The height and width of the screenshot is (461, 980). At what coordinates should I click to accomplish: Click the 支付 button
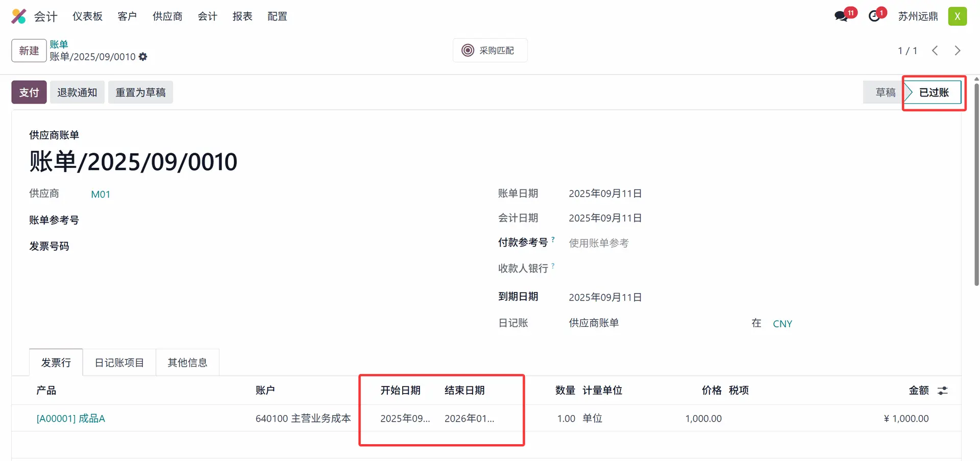pyautogui.click(x=29, y=92)
